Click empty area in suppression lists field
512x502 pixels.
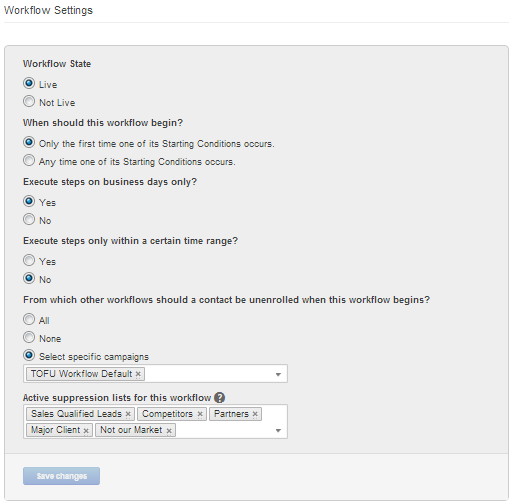(x=223, y=430)
